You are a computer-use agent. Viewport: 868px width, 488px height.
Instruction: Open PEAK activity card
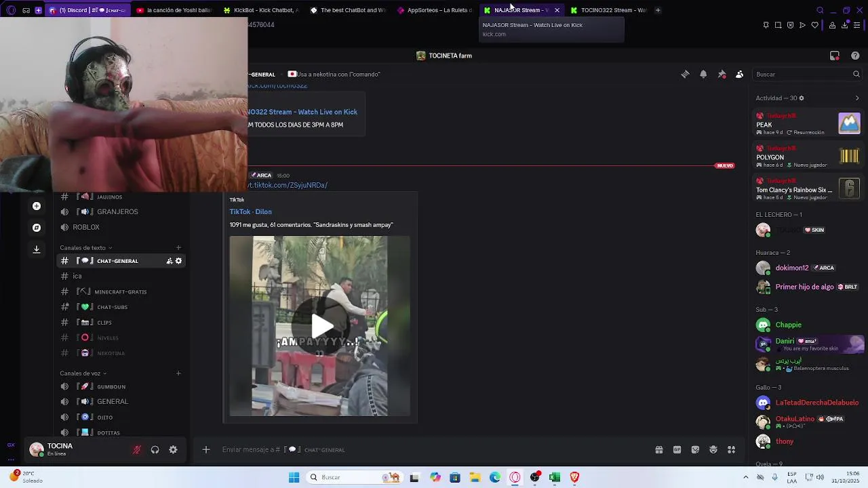(x=808, y=124)
